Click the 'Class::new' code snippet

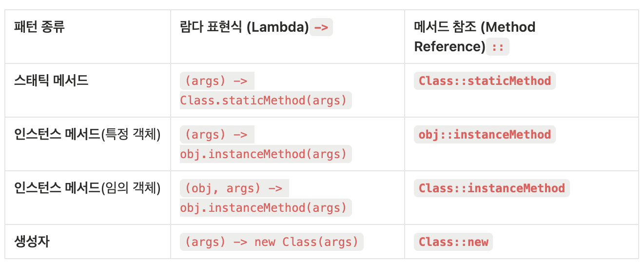coord(453,242)
